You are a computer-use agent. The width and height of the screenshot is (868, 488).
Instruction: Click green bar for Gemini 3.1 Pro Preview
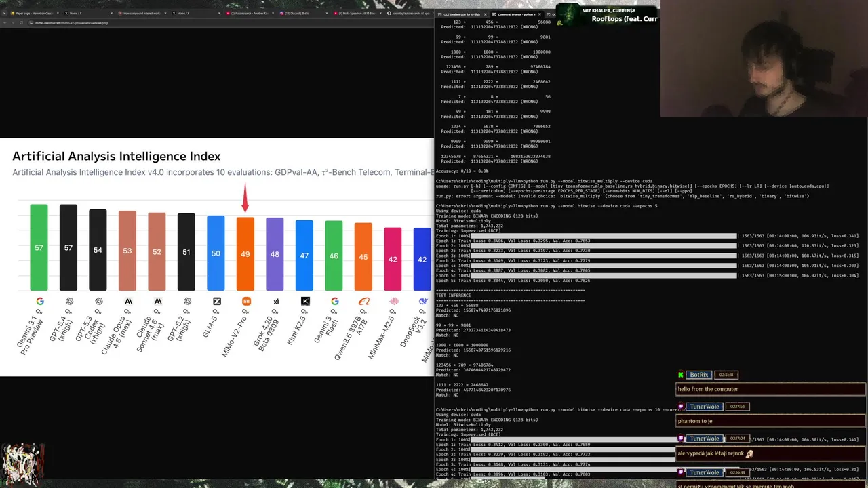(39, 247)
